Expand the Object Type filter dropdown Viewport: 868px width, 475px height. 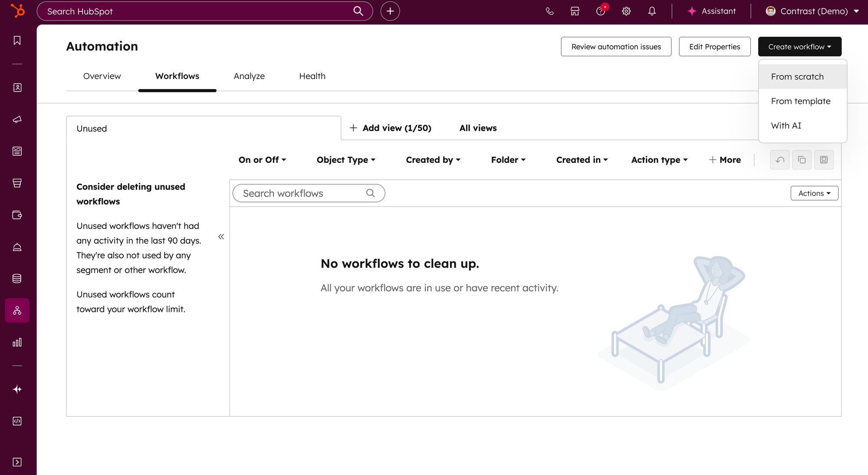346,160
